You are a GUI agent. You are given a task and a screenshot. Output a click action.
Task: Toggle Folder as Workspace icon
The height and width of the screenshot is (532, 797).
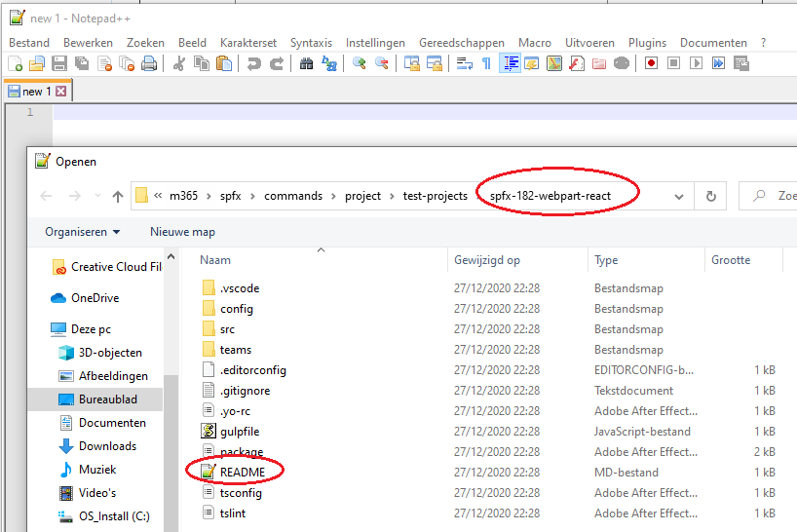click(x=599, y=63)
